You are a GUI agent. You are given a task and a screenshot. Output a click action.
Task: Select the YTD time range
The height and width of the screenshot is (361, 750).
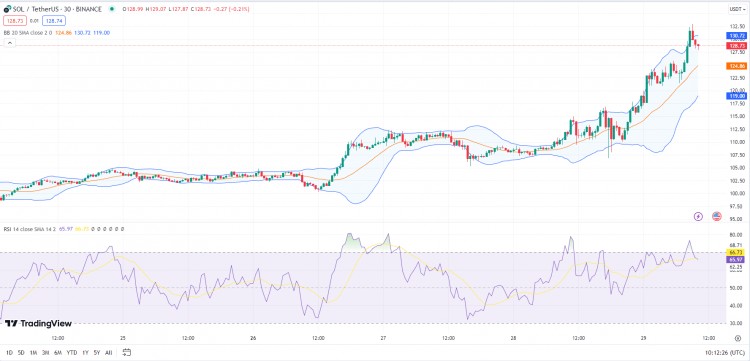[72, 352]
